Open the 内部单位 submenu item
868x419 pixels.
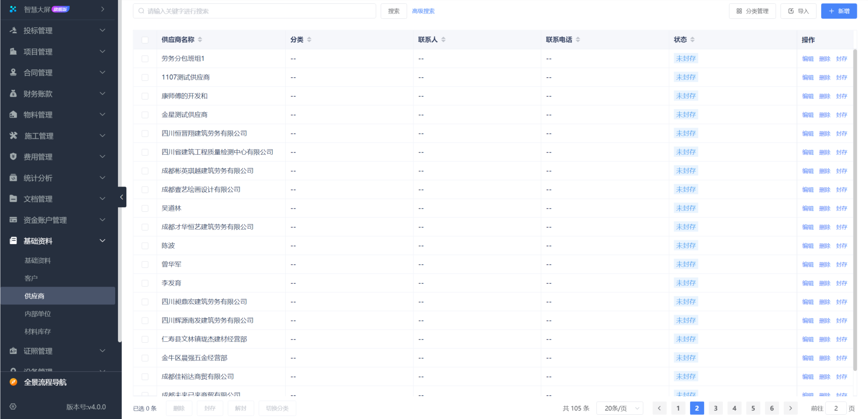click(x=58, y=314)
